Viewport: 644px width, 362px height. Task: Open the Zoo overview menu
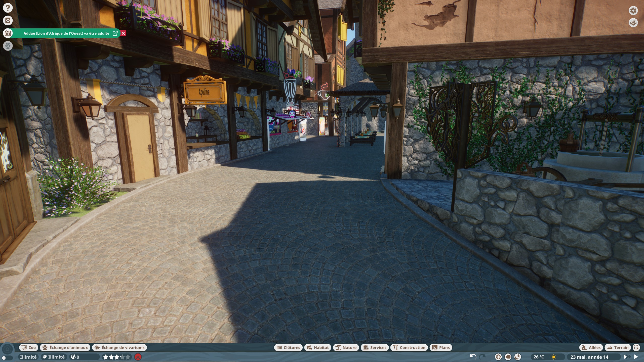[x=29, y=347]
